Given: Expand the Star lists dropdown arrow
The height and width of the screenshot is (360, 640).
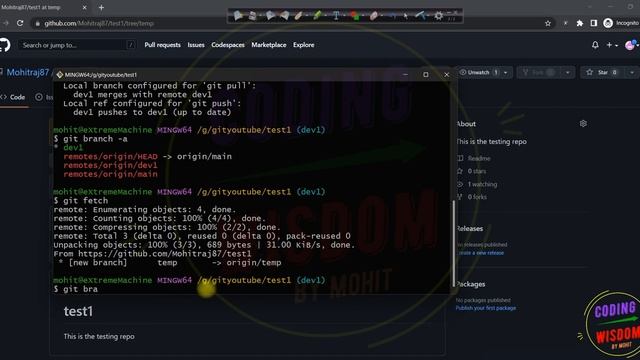Looking at the screenshot, I should [x=632, y=72].
